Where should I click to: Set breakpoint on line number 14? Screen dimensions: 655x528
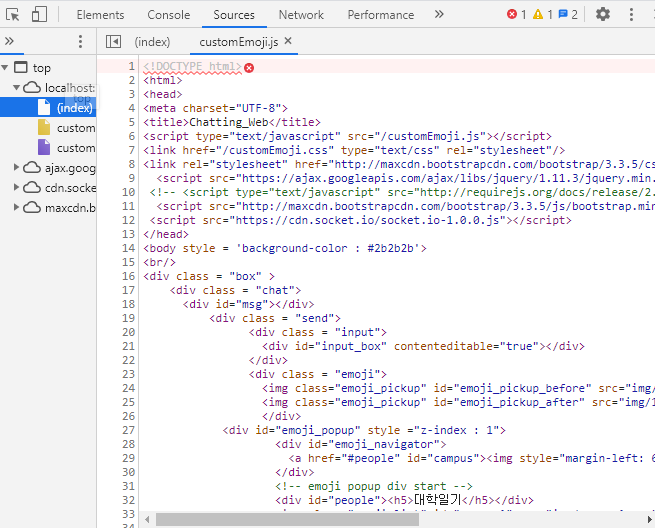coord(129,248)
